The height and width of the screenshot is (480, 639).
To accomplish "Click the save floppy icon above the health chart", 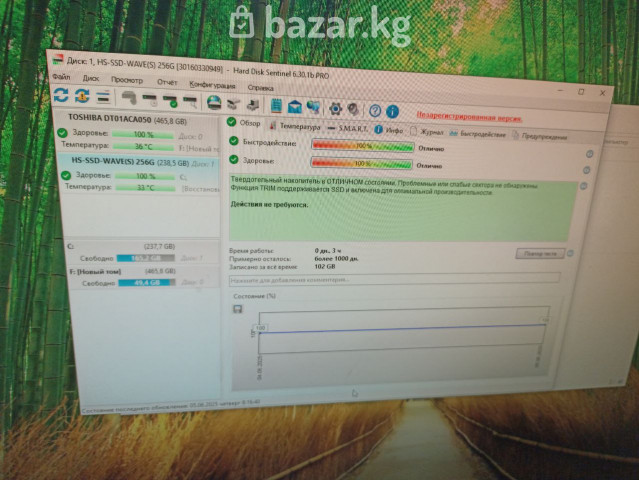I will pos(237,310).
